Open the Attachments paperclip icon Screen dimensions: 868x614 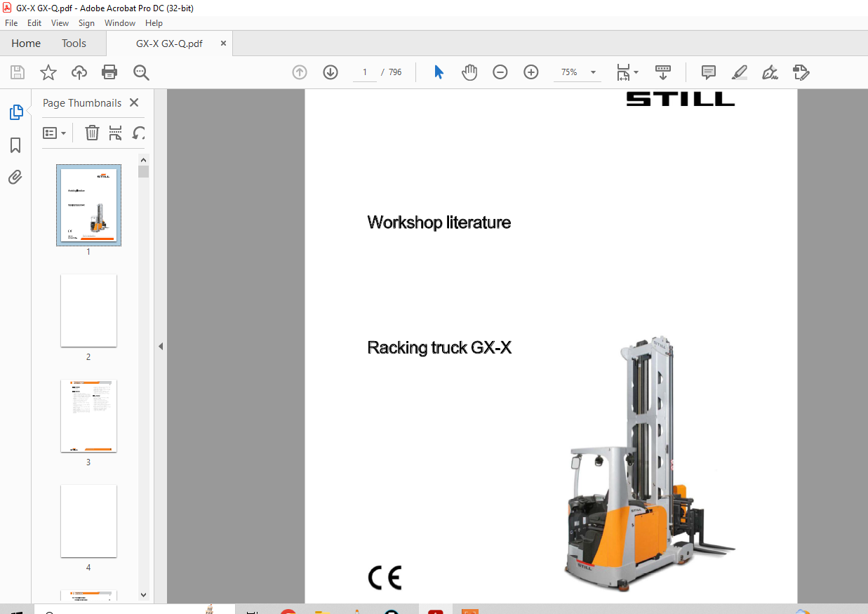point(15,178)
